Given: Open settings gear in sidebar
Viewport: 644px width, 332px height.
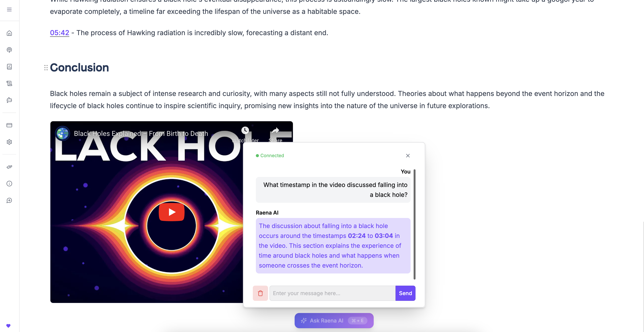Looking at the screenshot, I should [x=9, y=142].
